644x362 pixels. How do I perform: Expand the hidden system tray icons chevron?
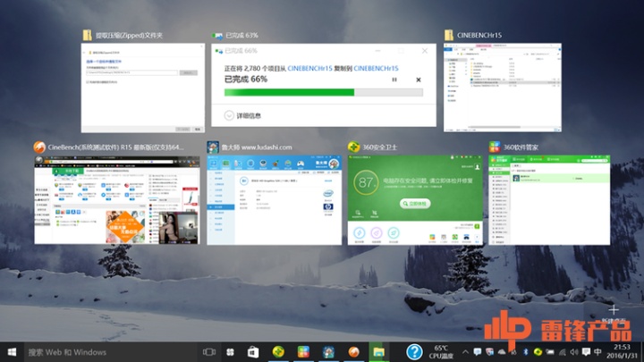click(465, 352)
